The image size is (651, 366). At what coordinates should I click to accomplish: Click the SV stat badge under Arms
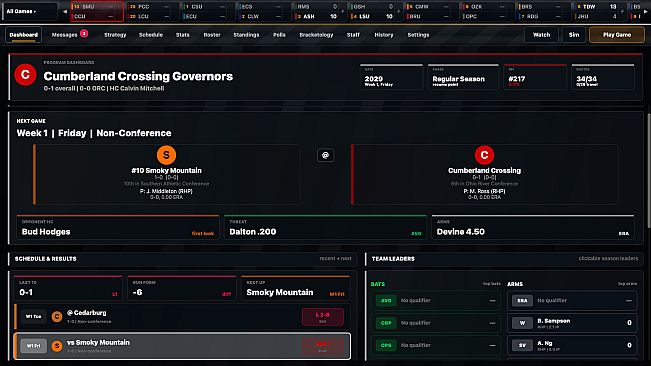coord(522,345)
